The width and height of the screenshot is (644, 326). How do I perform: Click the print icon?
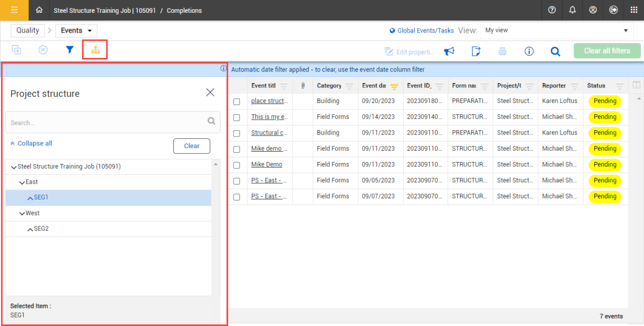[x=502, y=51]
